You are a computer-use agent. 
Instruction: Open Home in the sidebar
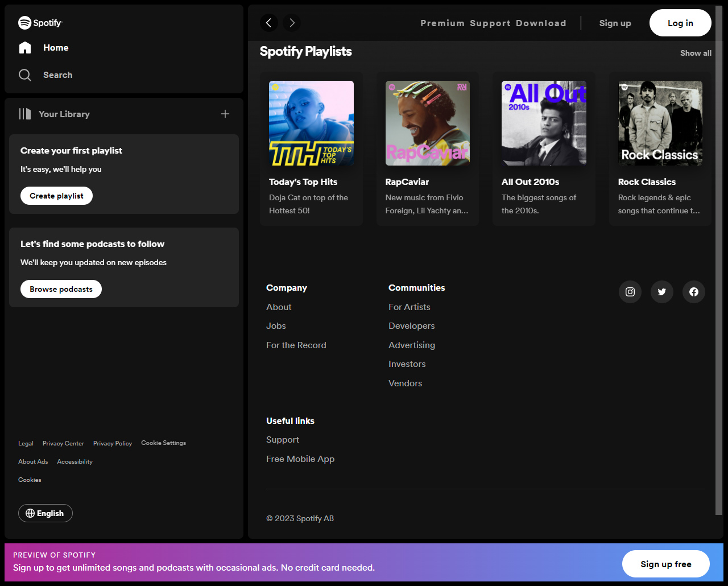[56, 48]
